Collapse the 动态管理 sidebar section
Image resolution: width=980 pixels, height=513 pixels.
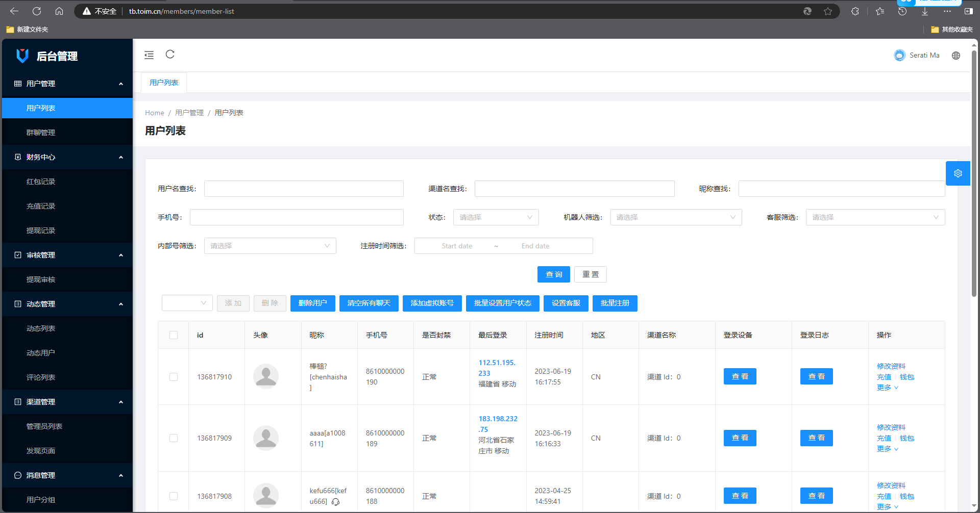(x=67, y=304)
